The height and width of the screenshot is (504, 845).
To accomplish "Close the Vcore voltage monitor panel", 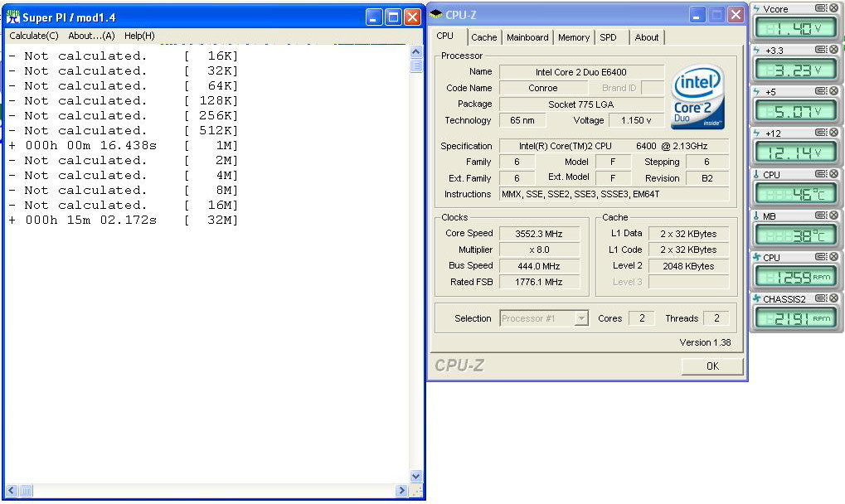I will point(833,8).
